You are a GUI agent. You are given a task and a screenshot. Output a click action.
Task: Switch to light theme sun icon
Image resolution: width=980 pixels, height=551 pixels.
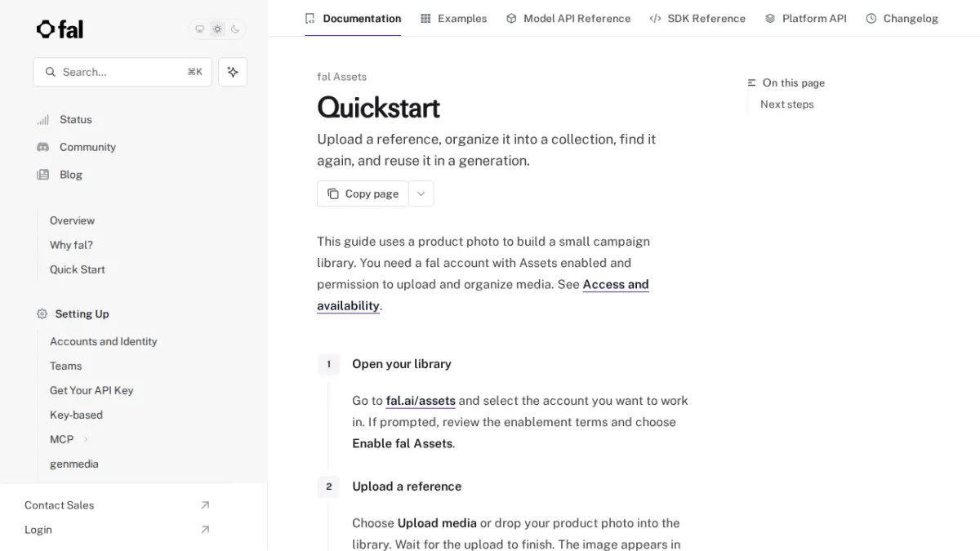(217, 29)
